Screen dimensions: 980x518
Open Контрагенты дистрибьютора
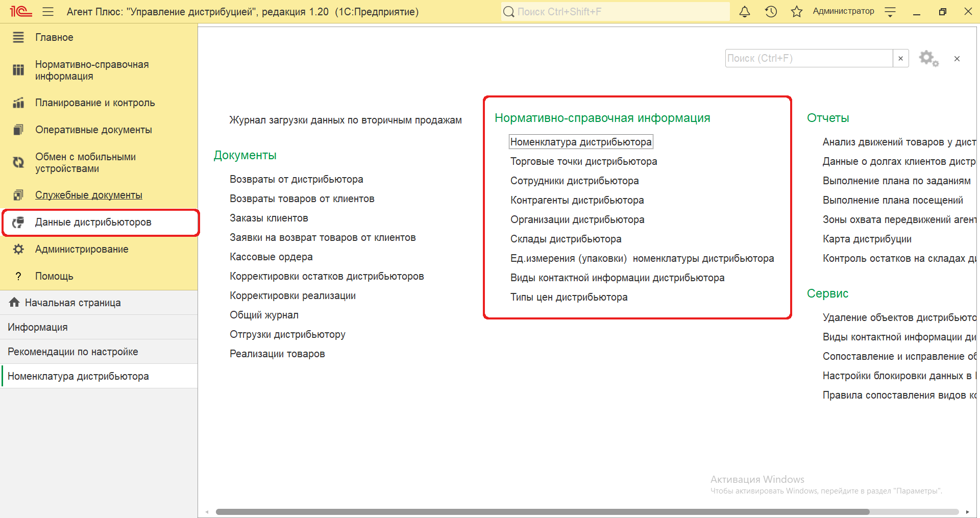point(577,200)
